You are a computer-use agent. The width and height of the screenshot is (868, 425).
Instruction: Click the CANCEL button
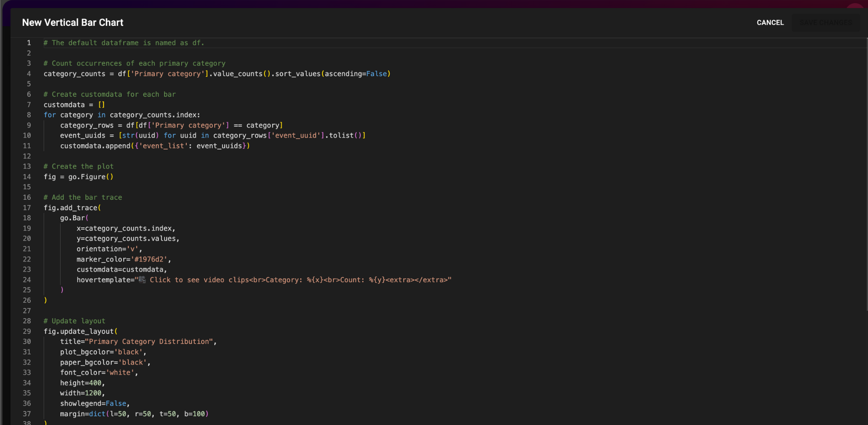tap(770, 23)
